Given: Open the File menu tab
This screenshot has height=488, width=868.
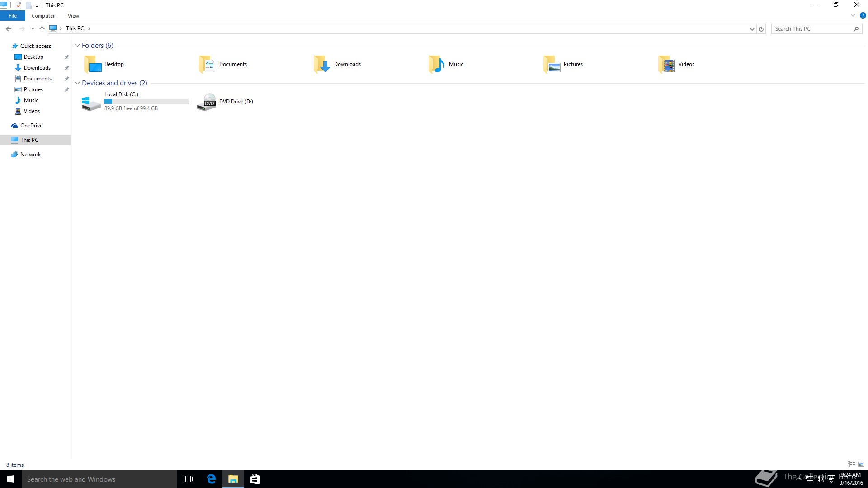Looking at the screenshot, I should (x=13, y=16).
